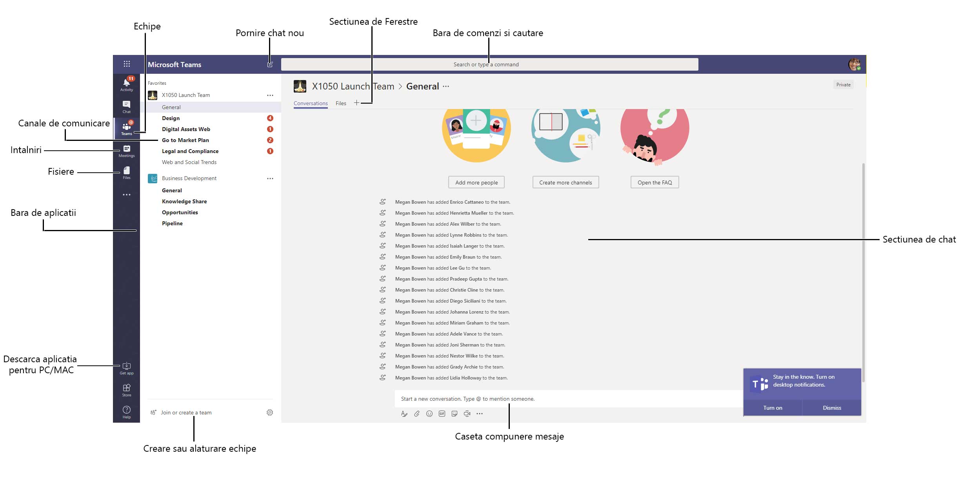Click the Design channel's badge showing 4
The width and height of the screenshot is (980, 478).
(x=270, y=118)
